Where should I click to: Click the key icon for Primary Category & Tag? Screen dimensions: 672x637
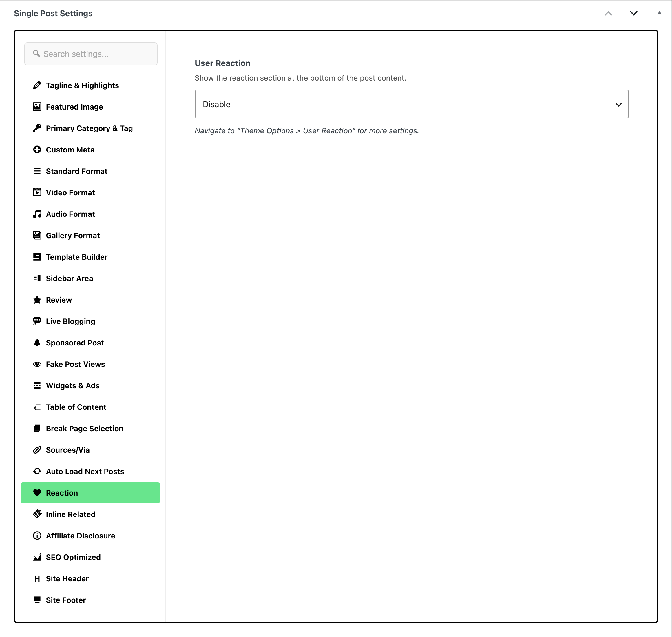pyautogui.click(x=37, y=128)
